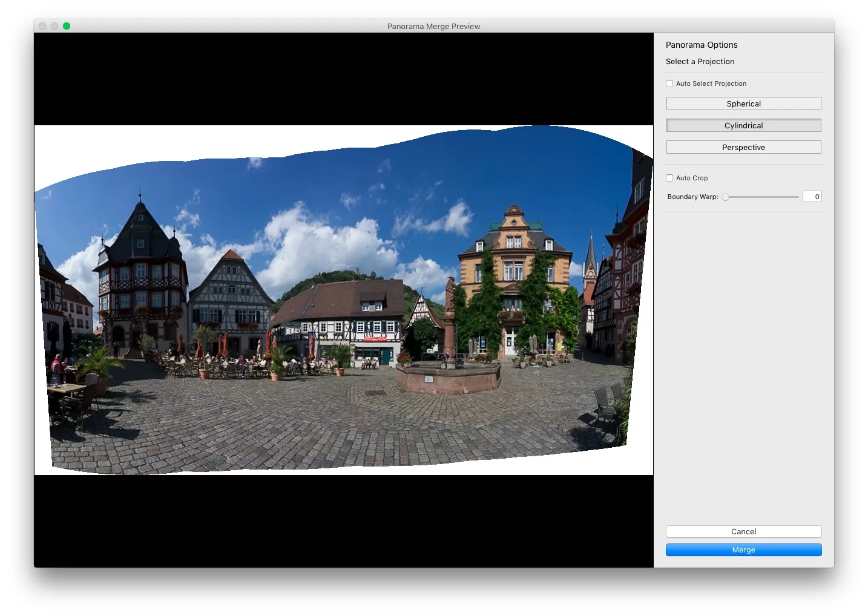Cancel the panorama merge
Screen dimensions: 868x616
tap(743, 531)
